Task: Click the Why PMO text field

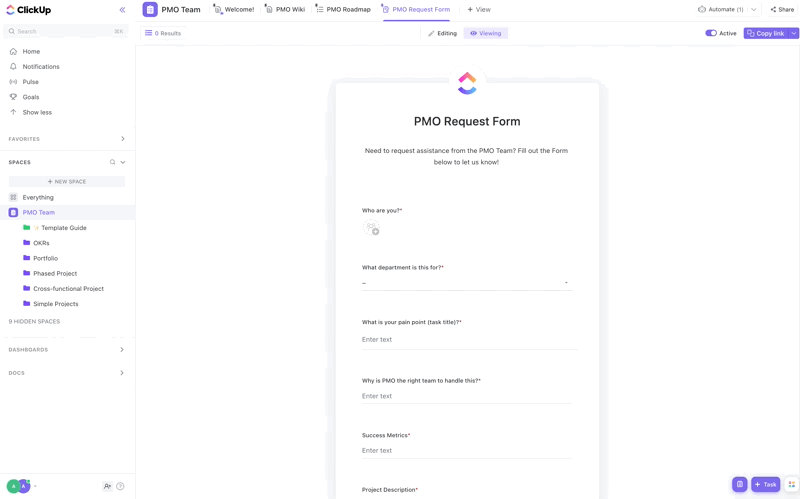Action: [467, 396]
